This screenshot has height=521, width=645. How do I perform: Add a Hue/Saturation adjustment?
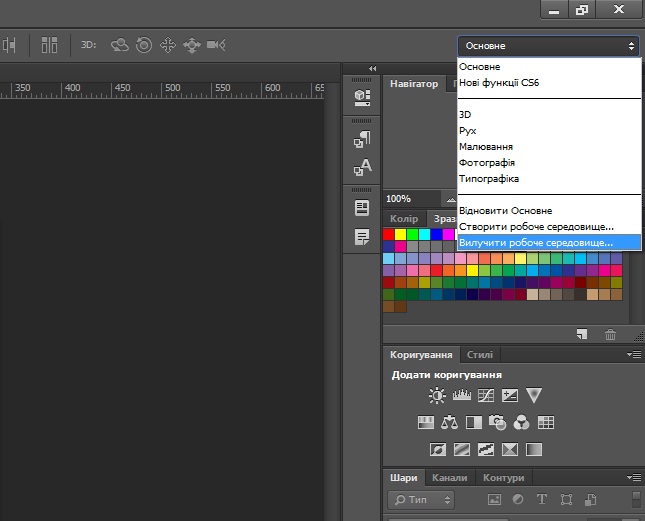(x=426, y=422)
